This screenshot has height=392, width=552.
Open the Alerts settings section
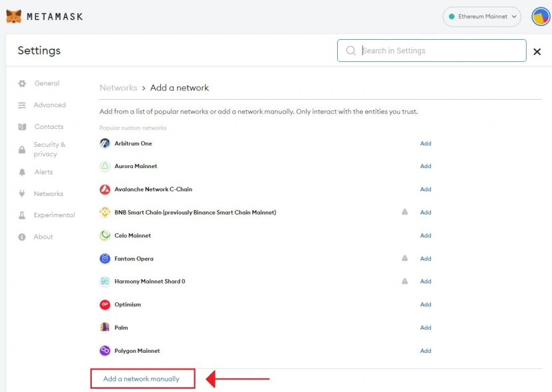click(x=44, y=172)
